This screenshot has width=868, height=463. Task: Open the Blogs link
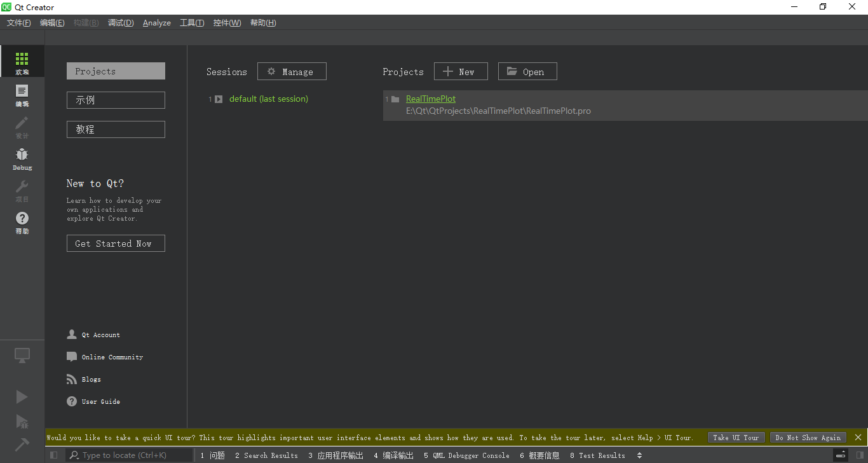pos(92,380)
